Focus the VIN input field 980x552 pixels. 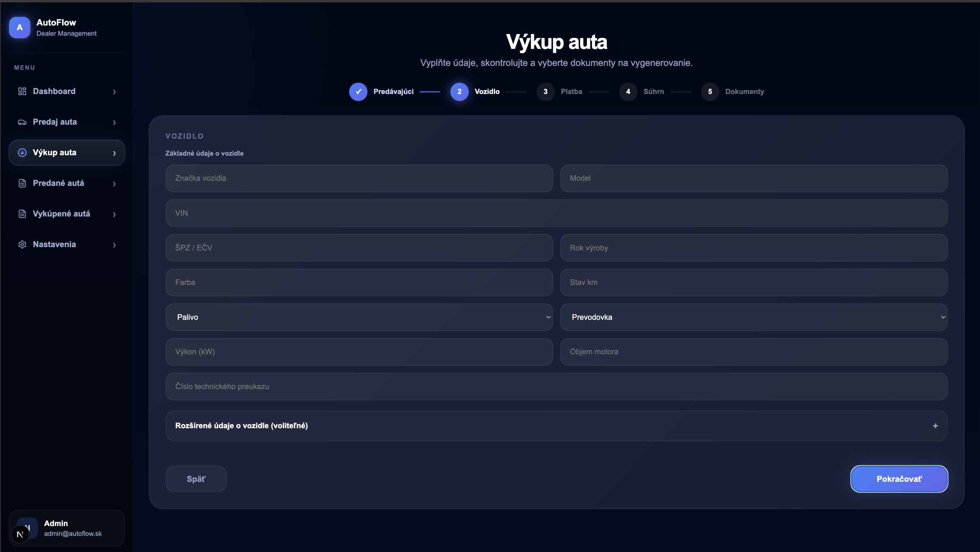(556, 213)
